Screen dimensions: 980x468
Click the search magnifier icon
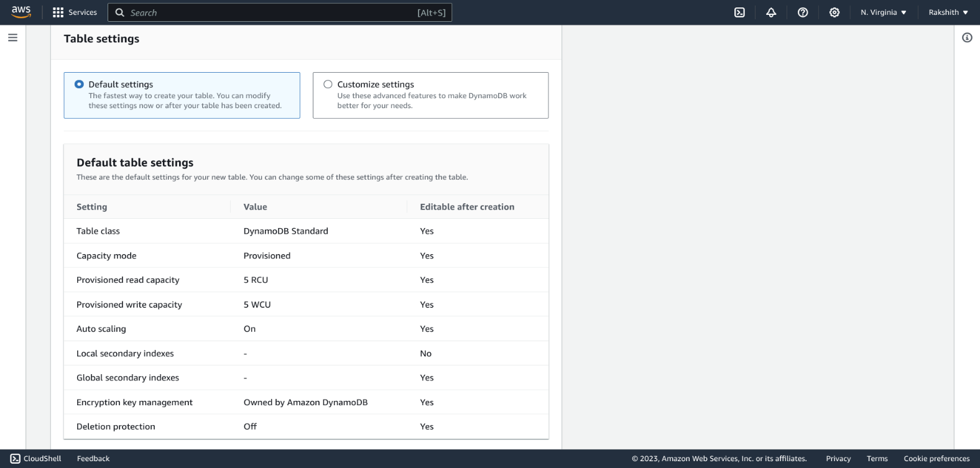coord(120,12)
